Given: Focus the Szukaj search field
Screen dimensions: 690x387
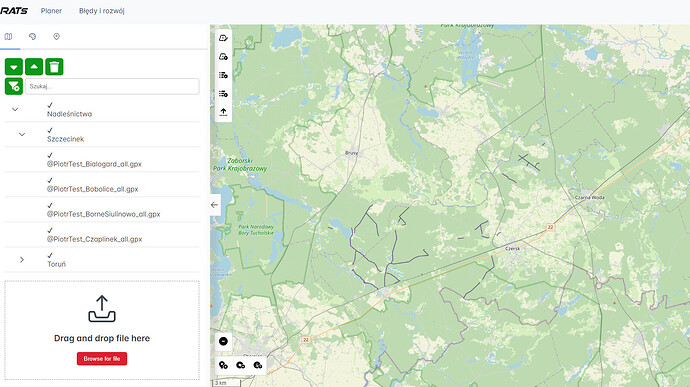Looking at the screenshot, I should click(x=112, y=86).
